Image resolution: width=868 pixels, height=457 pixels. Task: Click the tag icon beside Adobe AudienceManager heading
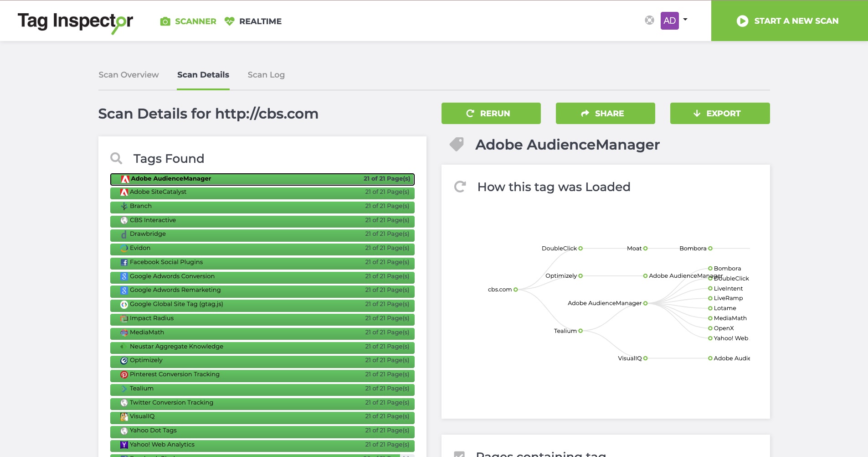pyautogui.click(x=457, y=145)
